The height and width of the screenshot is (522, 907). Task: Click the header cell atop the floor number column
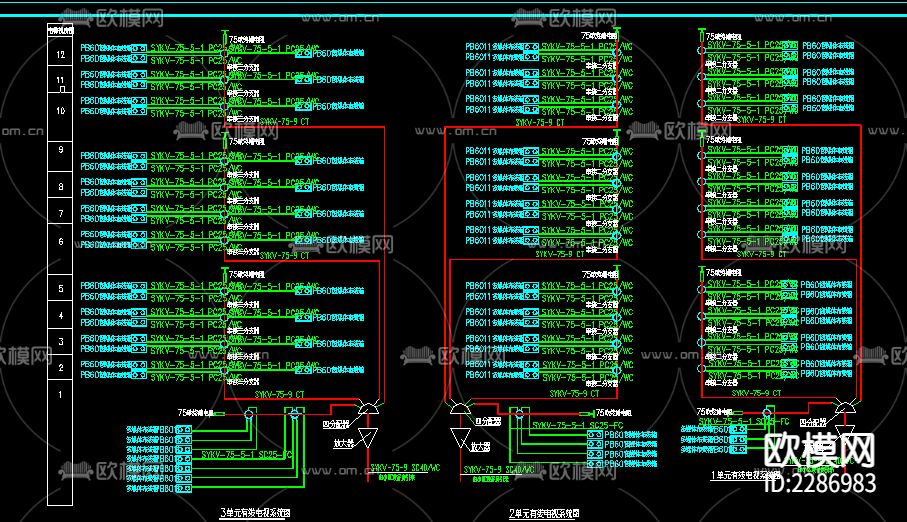tap(60, 30)
